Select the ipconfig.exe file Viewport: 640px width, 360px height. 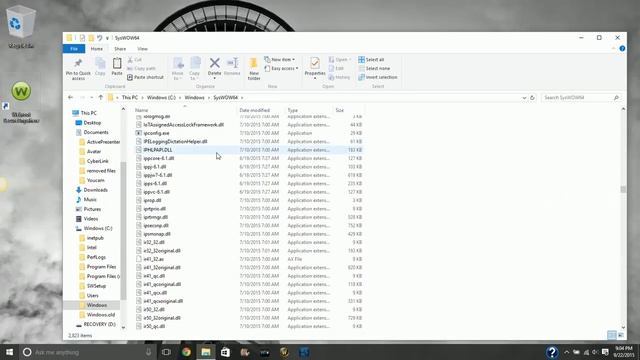(156, 133)
